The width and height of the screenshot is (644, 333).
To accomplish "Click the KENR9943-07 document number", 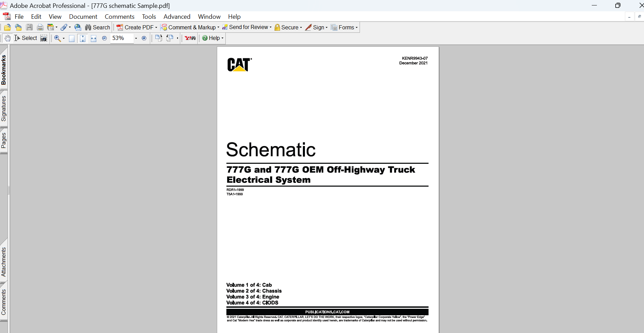I will click(x=415, y=58).
